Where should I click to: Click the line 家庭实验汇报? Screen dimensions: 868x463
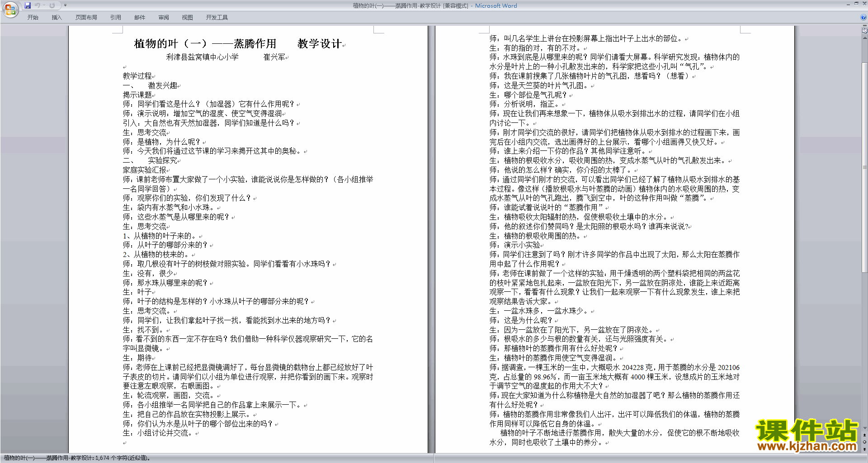click(145, 170)
